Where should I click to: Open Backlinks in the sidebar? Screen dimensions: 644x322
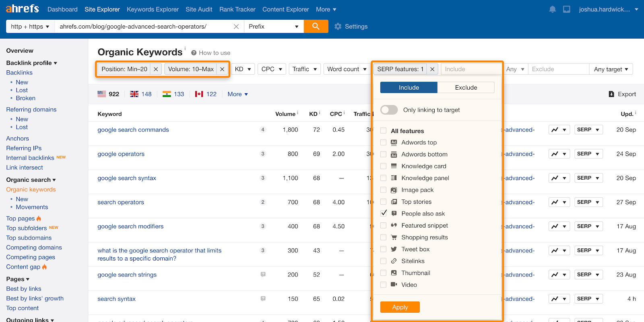coord(19,73)
